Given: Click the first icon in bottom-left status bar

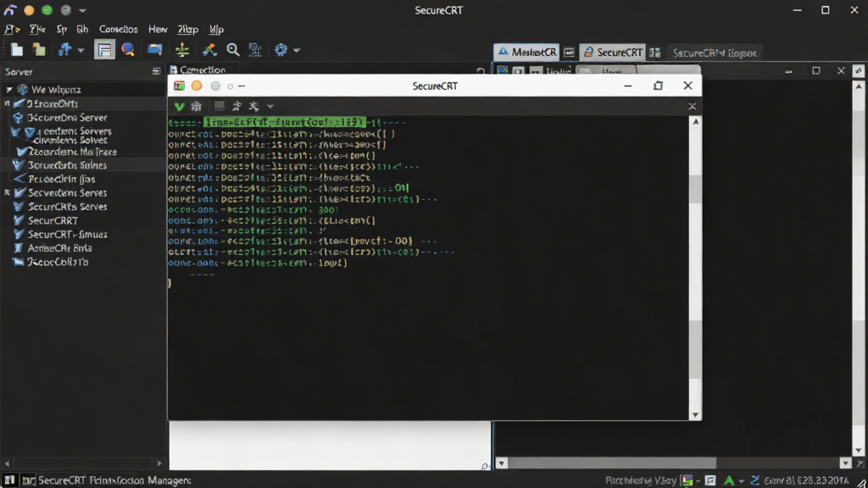Looking at the screenshot, I should pos(9,480).
